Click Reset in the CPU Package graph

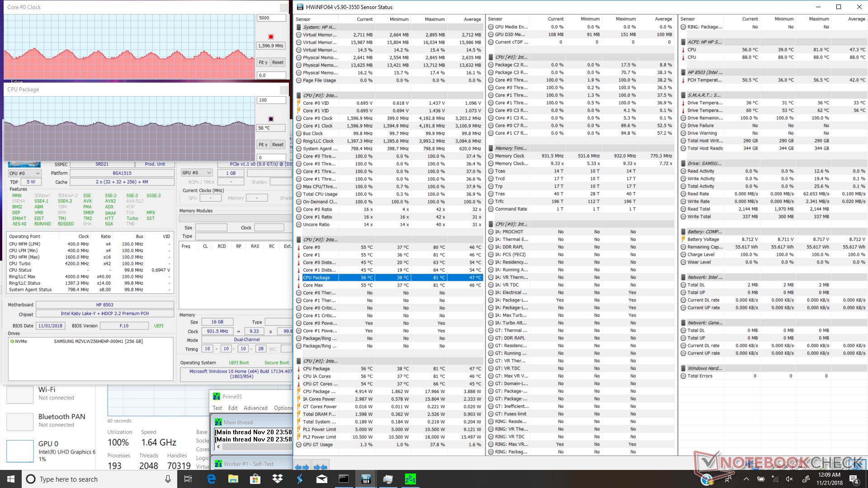click(278, 145)
